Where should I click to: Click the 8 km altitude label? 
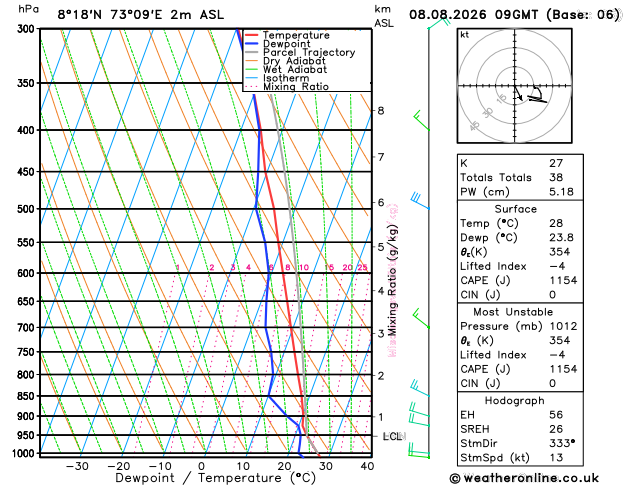(381, 111)
